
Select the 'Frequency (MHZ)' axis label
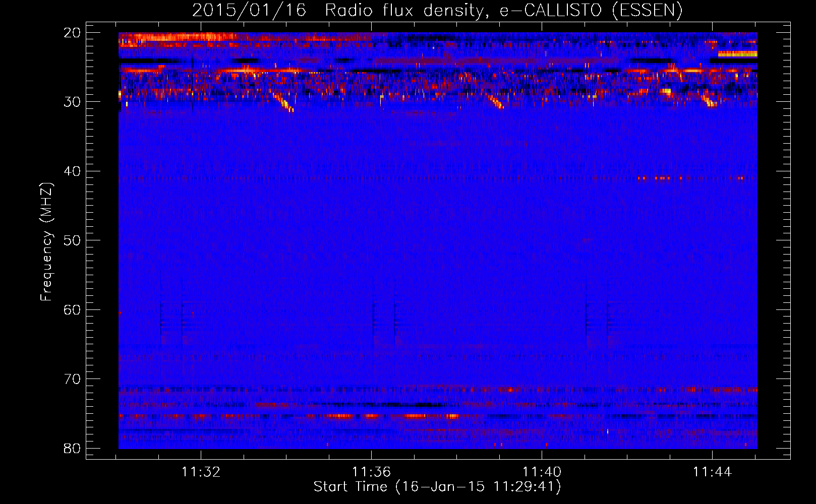46,242
